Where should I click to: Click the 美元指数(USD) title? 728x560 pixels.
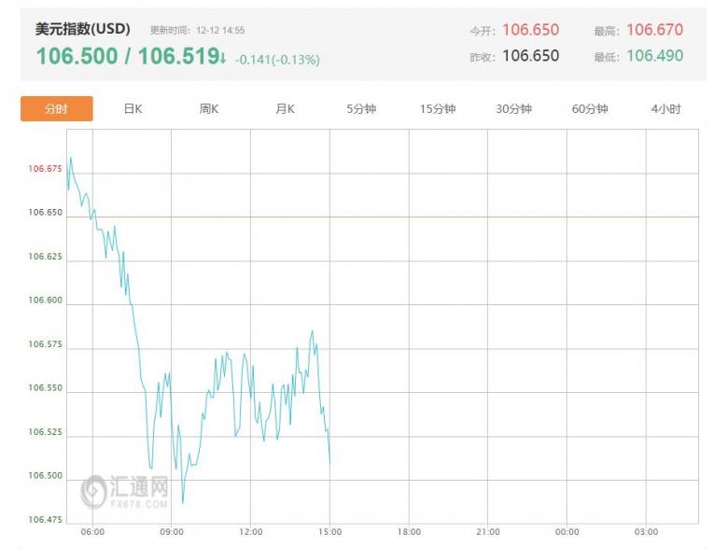click(83, 30)
